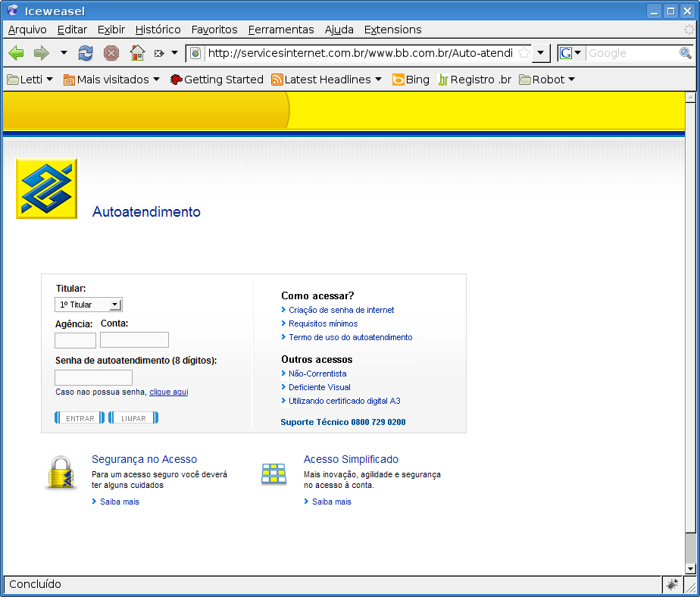
Task: Open the Titular dropdown (1º Titular)
Action: coord(89,305)
